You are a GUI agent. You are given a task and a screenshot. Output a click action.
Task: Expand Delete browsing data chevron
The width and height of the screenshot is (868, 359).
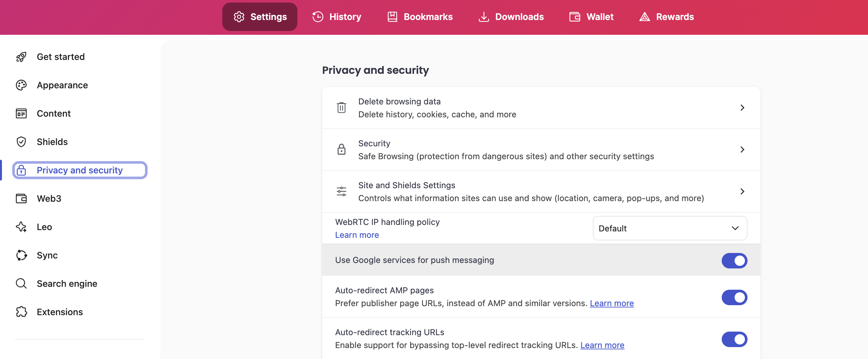[742, 108]
